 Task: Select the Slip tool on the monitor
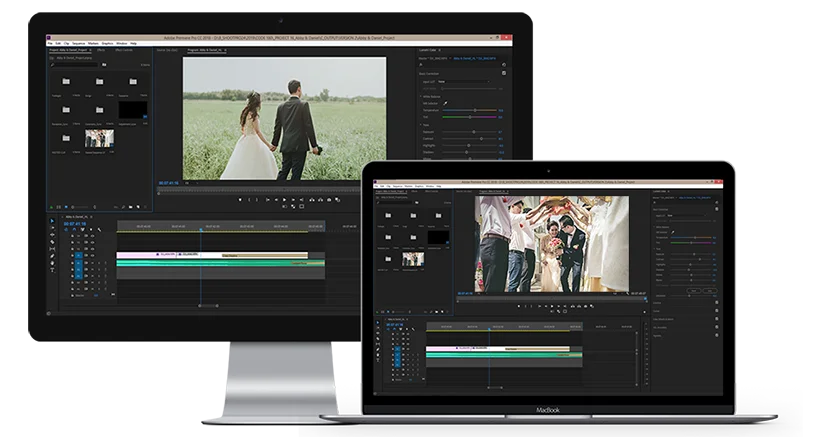52,249
